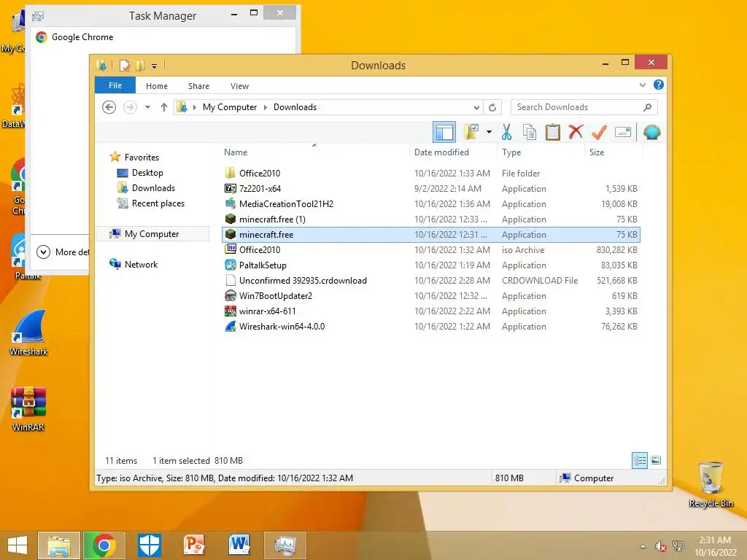This screenshot has width=747, height=560.
Task: Click the blue shell icon in toolbar
Action: click(x=651, y=132)
